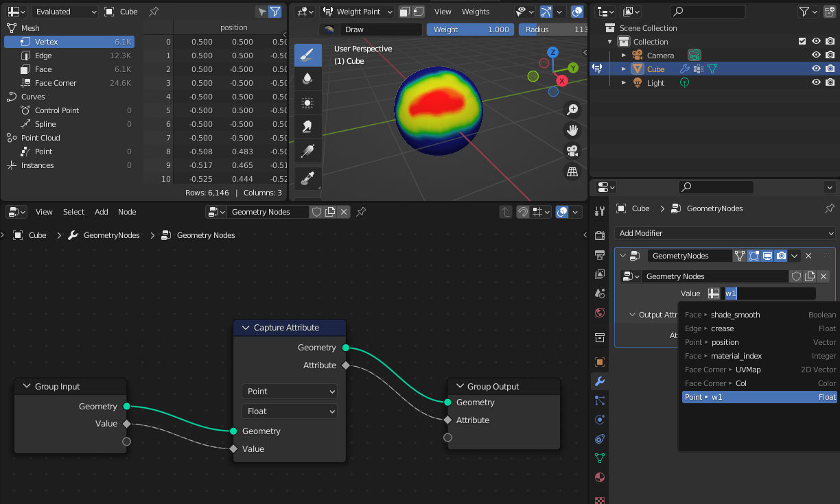Disable realtime viewport display of GeometryNodes modifier
840x504 pixels.
[767, 255]
